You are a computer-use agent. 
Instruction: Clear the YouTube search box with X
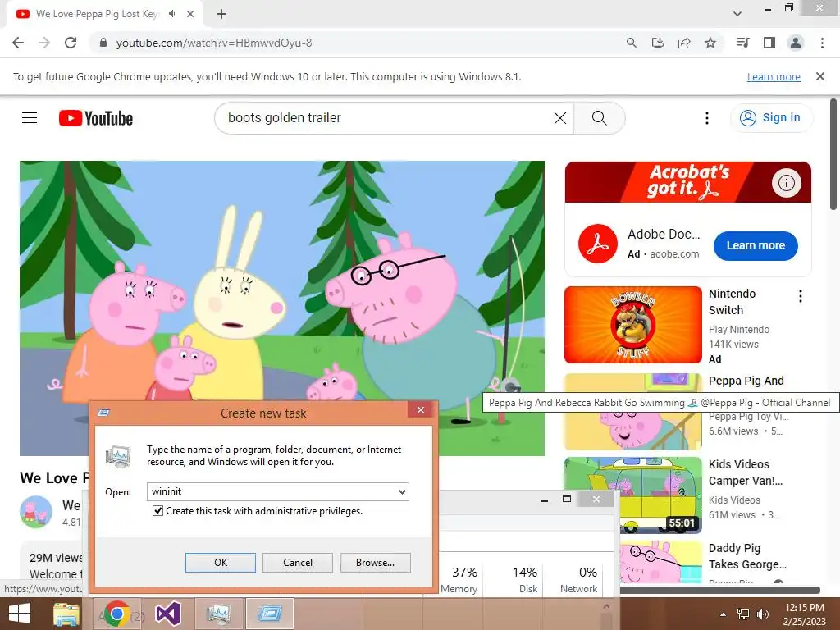pos(559,118)
